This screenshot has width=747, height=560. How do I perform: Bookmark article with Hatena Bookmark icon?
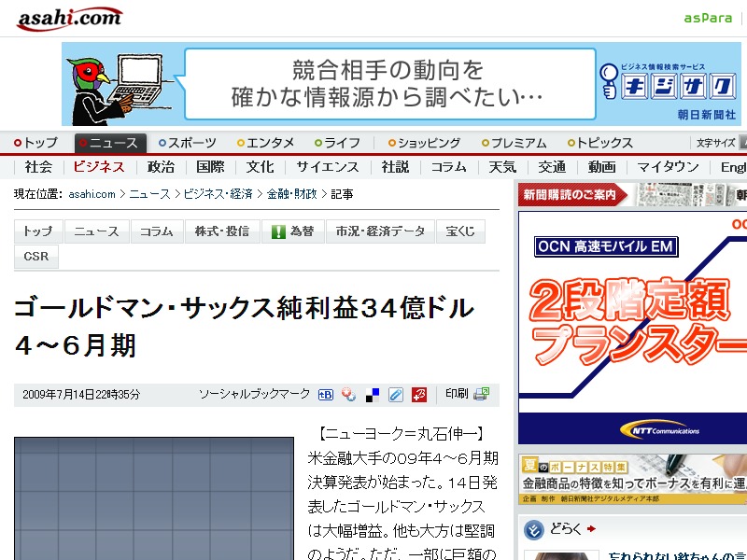click(x=325, y=395)
